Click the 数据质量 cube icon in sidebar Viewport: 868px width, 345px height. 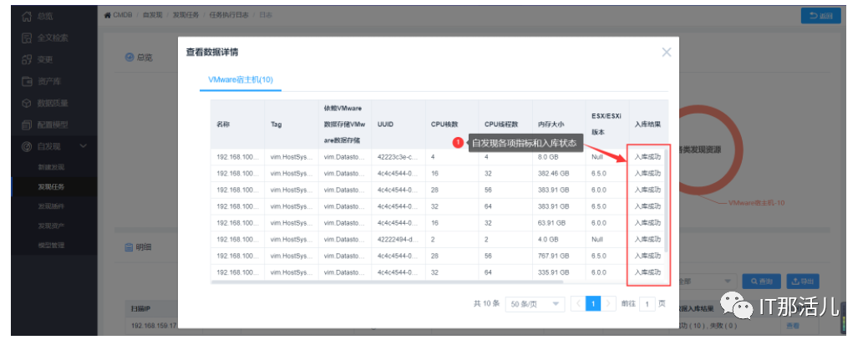(x=27, y=104)
